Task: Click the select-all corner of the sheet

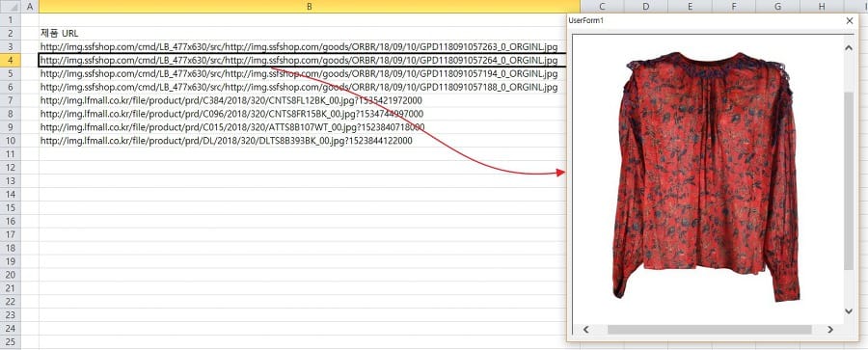Action: coord(11,6)
